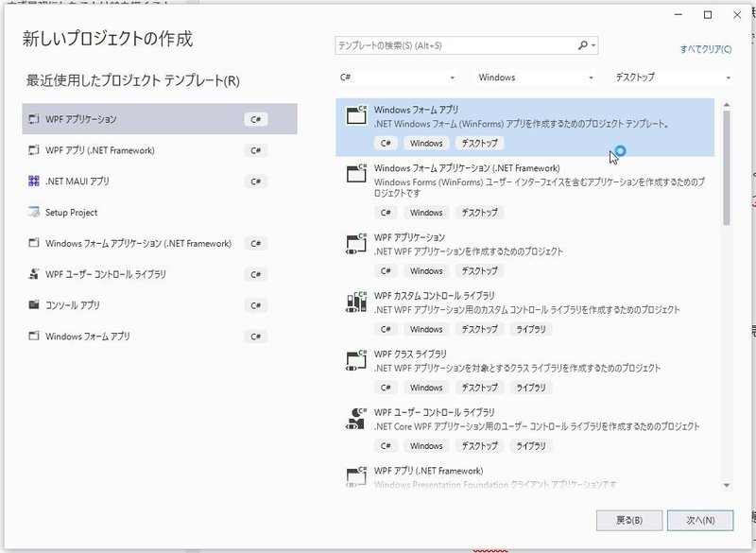Click デスクトップ tag under Windows フォーム アプリ result
Image resolution: width=756 pixels, height=553 pixels.
(x=479, y=143)
